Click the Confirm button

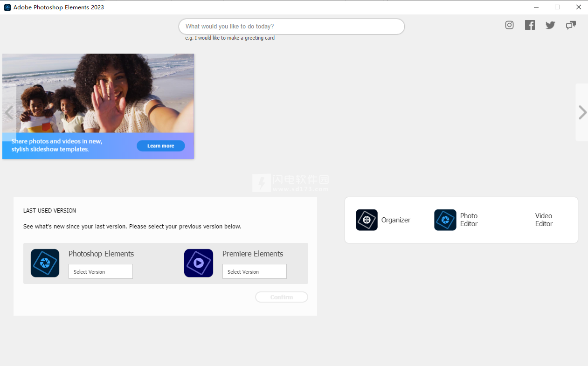point(282,297)
